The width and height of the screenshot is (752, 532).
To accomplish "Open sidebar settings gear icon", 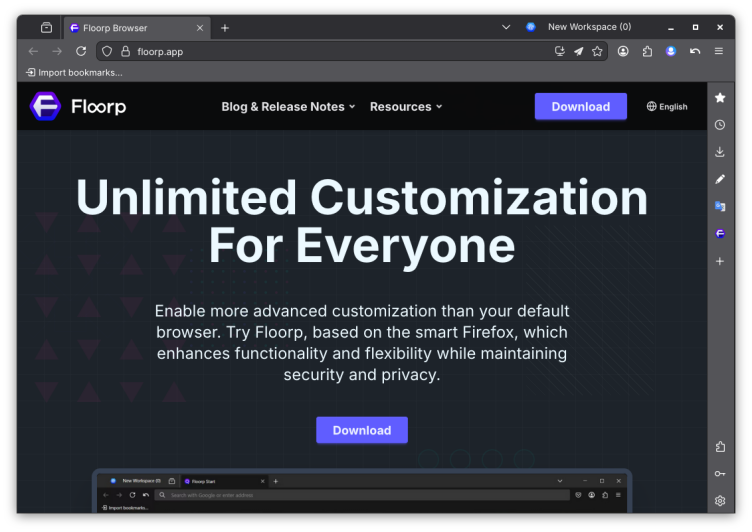I will pyautogui.click(x=720, y=501).
